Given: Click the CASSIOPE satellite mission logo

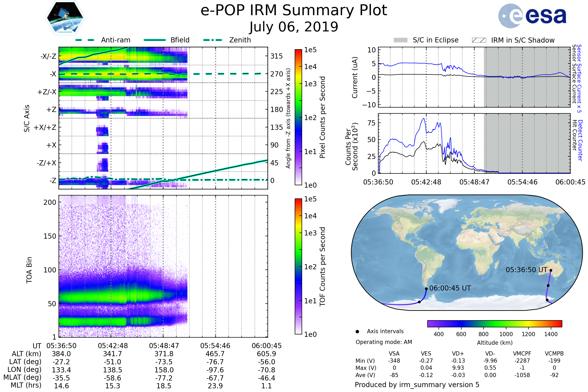Looking at the screenshot, I should [x=65, y=18].
